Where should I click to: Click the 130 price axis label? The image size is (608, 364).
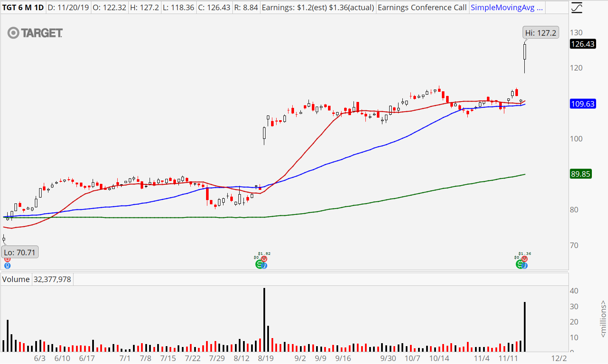pos(576,33)
